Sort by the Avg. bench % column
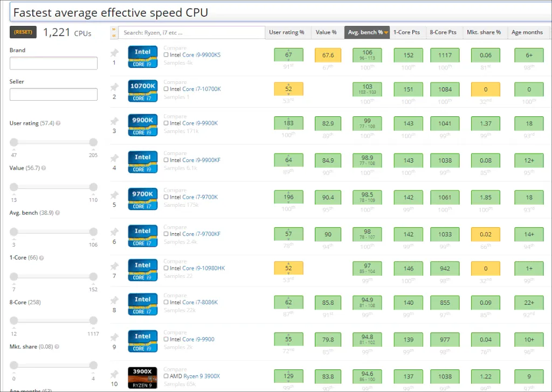 368,32
